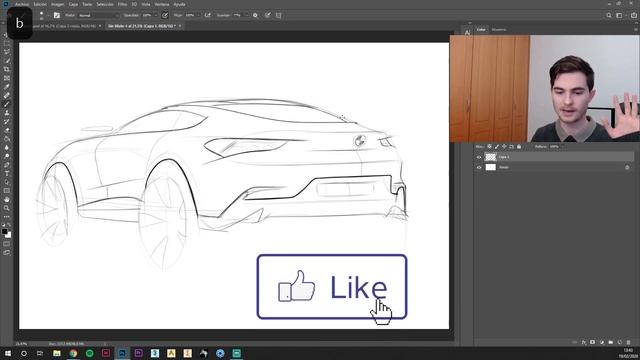Open the Ventana menu
The height and width of the screenshot is (360, 640).
[162, 4]
